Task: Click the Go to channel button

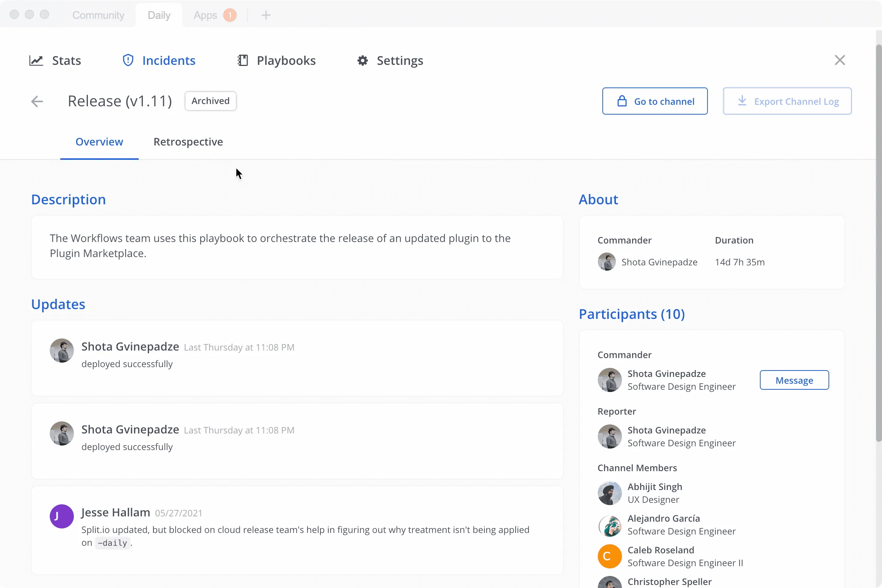Action: pyautogui.click(x=655, y=101)
